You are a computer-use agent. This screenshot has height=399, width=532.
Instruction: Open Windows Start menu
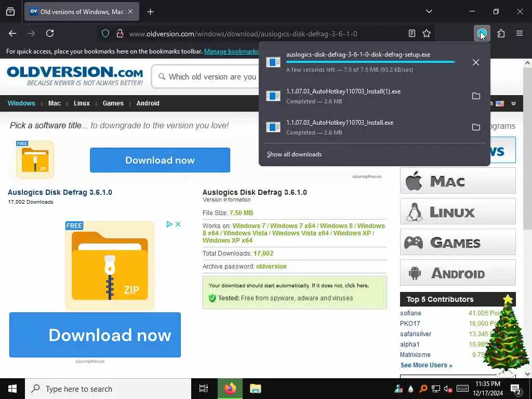coord(12,389)
